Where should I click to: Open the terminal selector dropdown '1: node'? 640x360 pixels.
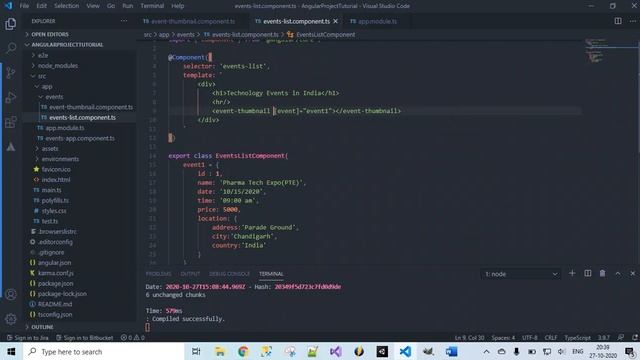(x=521, y=274)
